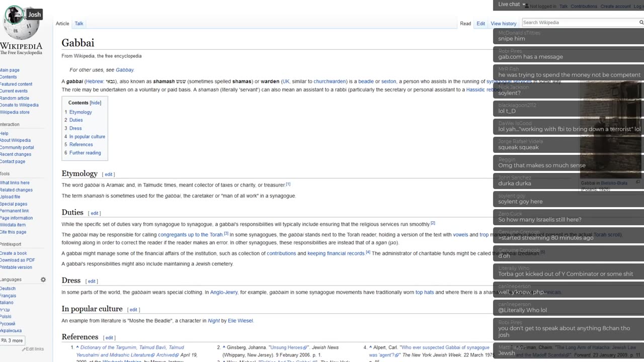The width and height of the screenshot is (644, 362).
Task: Switch language to Deutsch
Action: point(8,289)
